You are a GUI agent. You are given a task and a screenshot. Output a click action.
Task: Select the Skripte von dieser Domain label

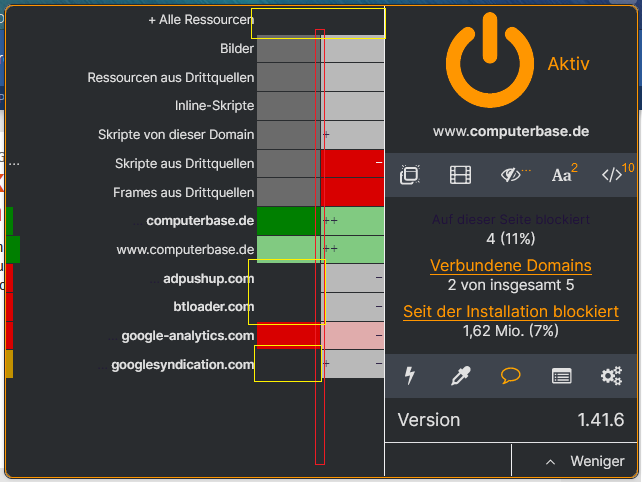point(176,135)
